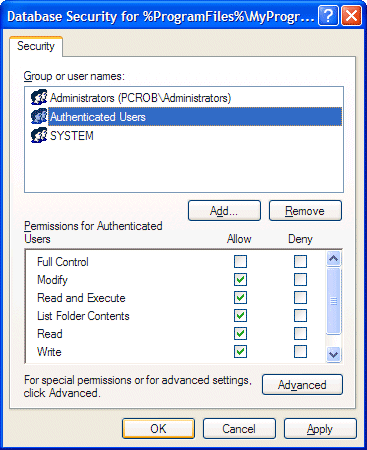Uncheck the Modify Allow checkbox
Image resolution: width=367 pixels, height=450 pixels.
(x=240, y=280)
